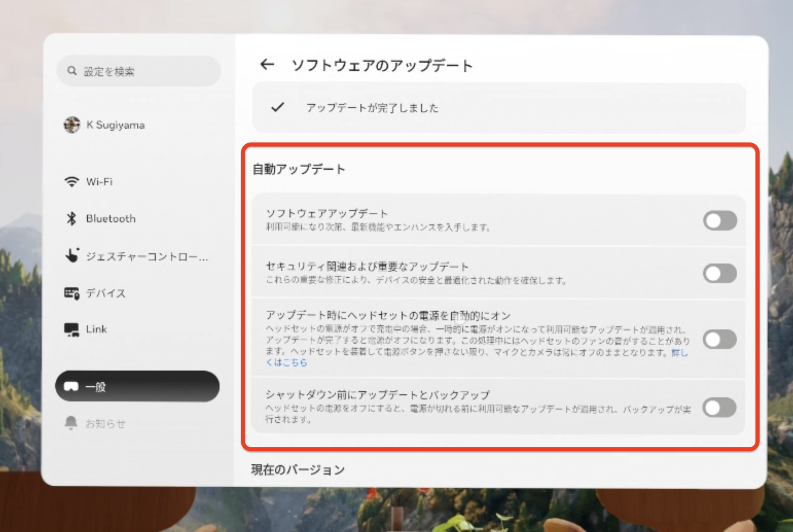Open the Link settings item
This screenshot has width=793, height=532.
click(x=138, y=329)
